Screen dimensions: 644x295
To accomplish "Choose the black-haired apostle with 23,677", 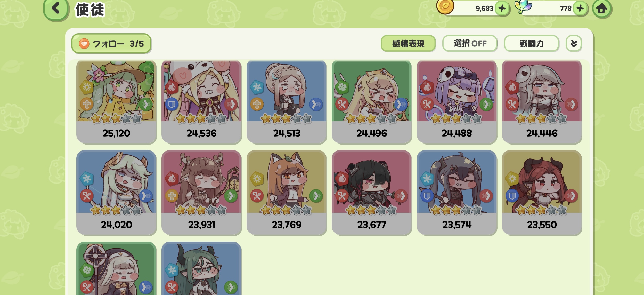I will (372, 193).
